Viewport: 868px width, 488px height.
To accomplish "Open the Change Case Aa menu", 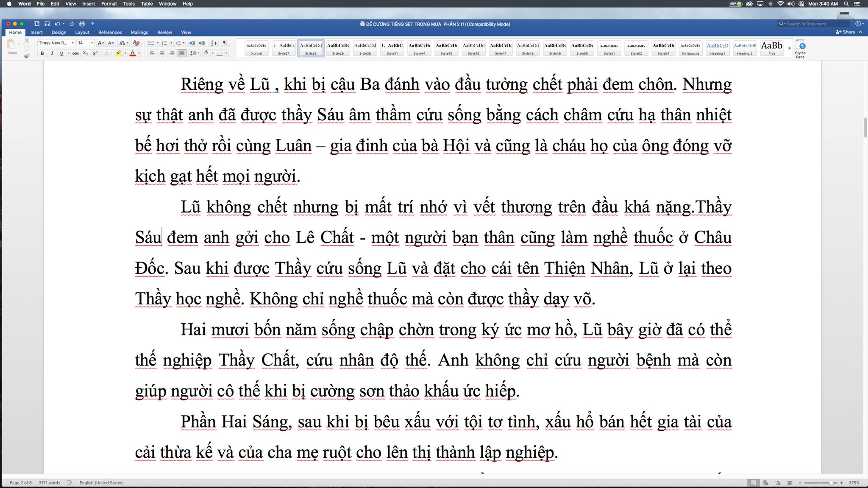I will 123,43.
